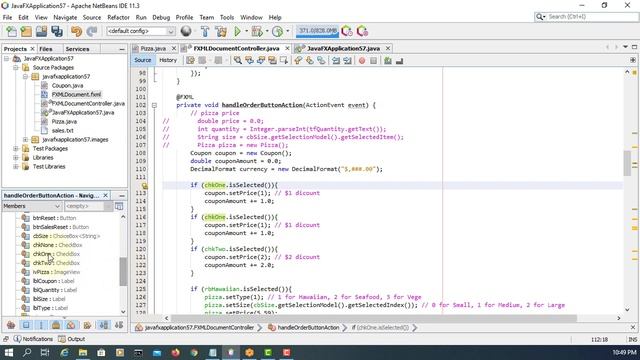Click the Stop Macro Recording square icon

tap(373, 61)
